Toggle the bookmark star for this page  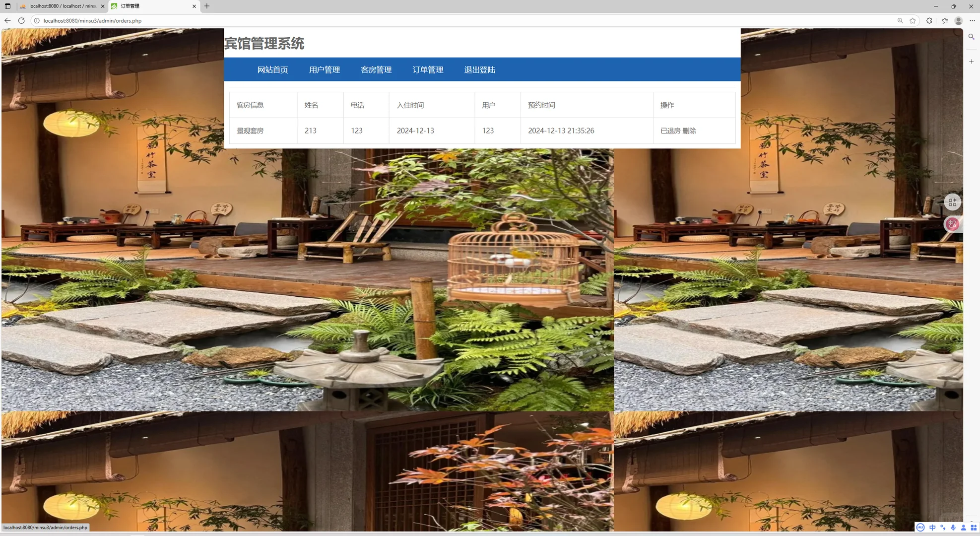click(913, 21)
